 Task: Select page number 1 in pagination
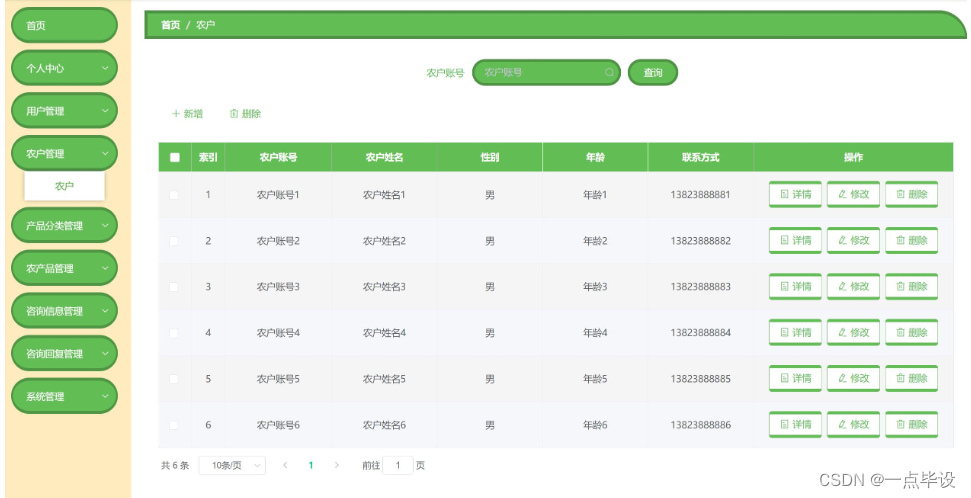click(x=311, y=465)
